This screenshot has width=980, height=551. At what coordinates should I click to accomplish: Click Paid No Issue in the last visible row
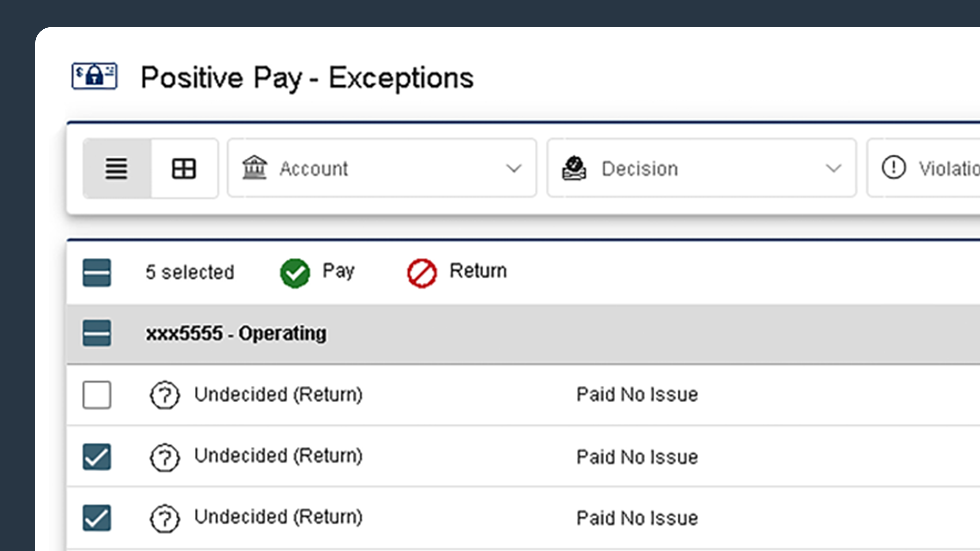[x=637, y=518]
